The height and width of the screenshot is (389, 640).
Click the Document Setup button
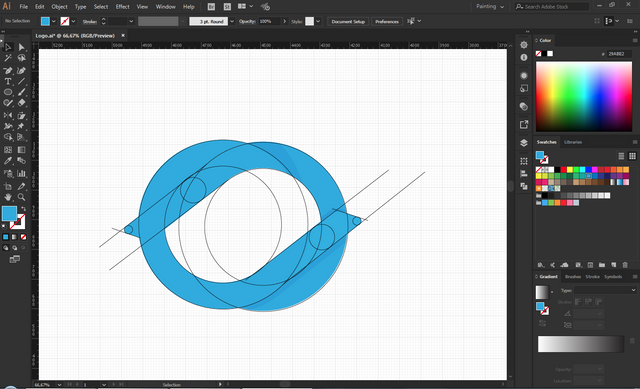348,22
